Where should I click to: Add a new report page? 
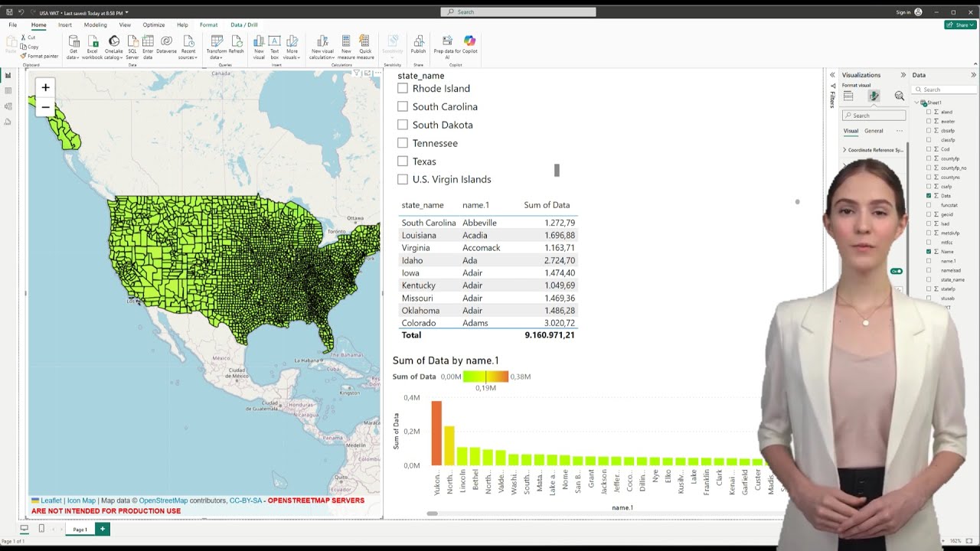click(x=103, y=529)
